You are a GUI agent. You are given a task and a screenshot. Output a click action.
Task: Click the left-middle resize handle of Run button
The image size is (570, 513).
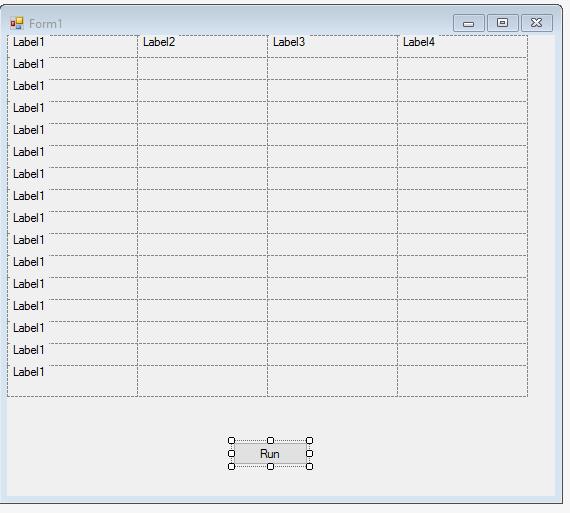point(231,453)
